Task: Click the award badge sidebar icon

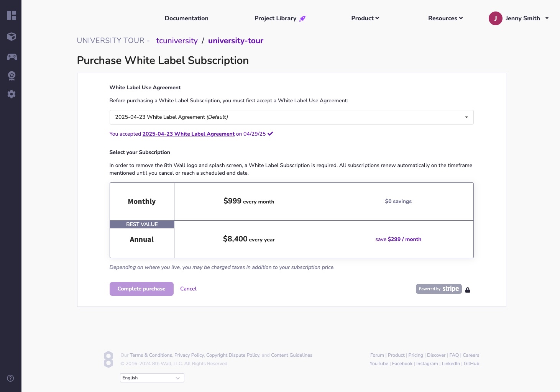Action: (11, 76)
